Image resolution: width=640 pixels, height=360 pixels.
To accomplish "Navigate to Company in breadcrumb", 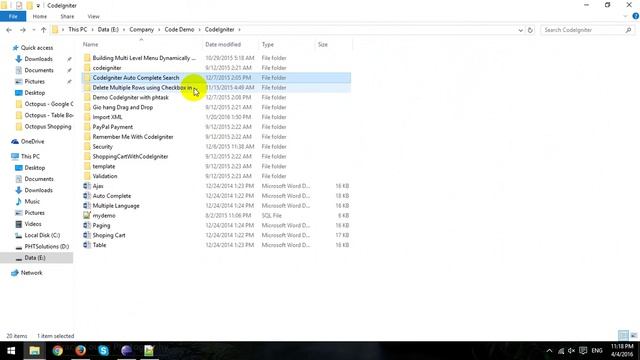I will (142, 30).
